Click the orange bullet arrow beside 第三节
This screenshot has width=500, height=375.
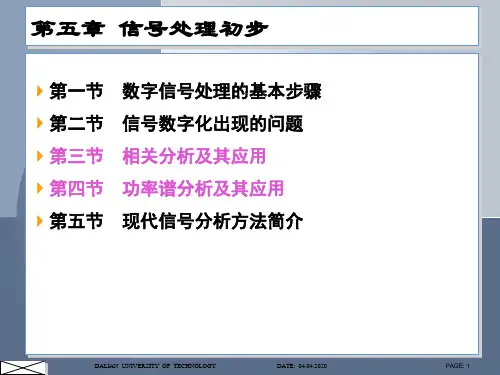point(40,156)
